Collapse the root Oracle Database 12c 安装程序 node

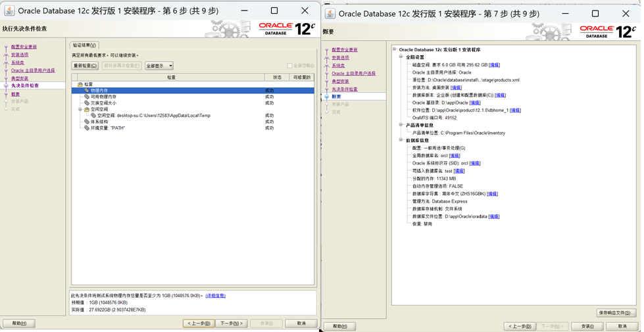point(395,50)
